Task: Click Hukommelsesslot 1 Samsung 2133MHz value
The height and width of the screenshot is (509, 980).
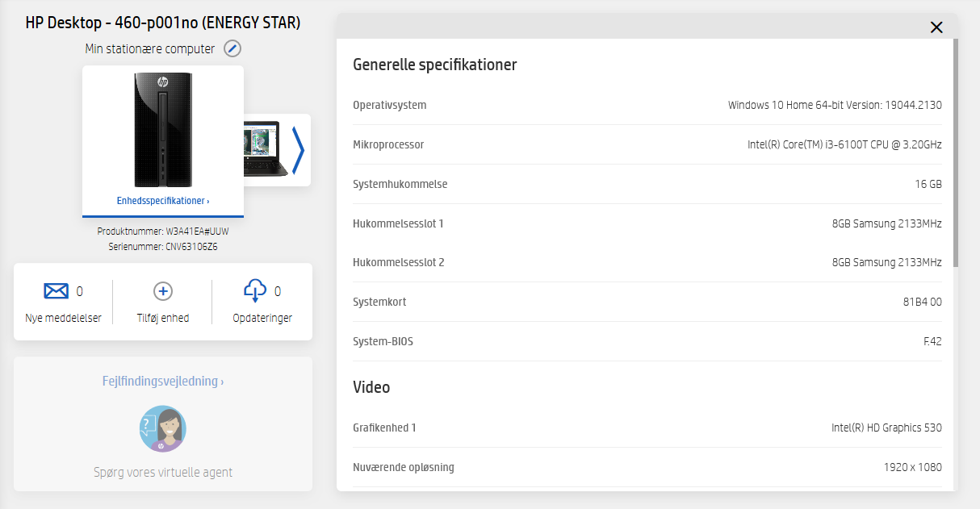Action: coord(887,223)
